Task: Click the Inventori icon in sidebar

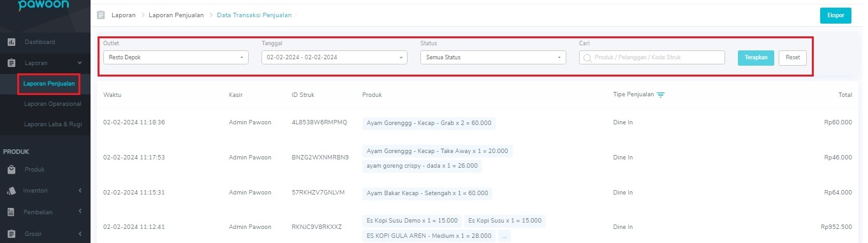Action: (11, 190)
